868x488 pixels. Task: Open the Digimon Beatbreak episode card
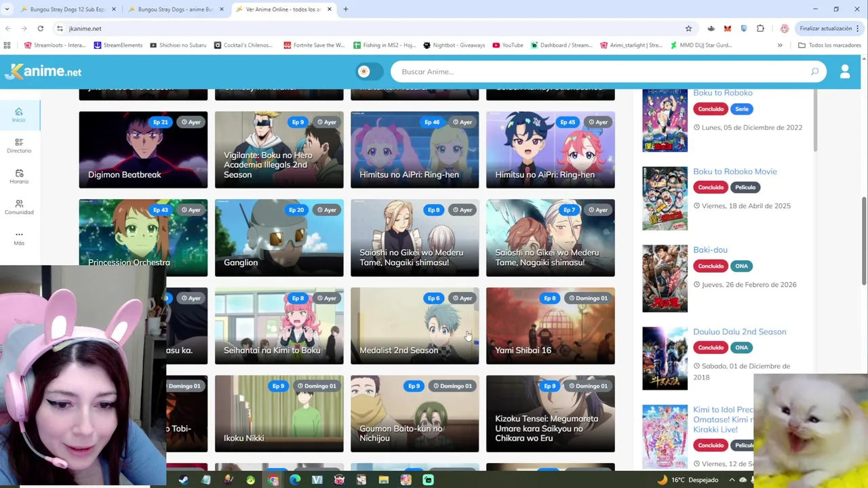pos(143,150)
